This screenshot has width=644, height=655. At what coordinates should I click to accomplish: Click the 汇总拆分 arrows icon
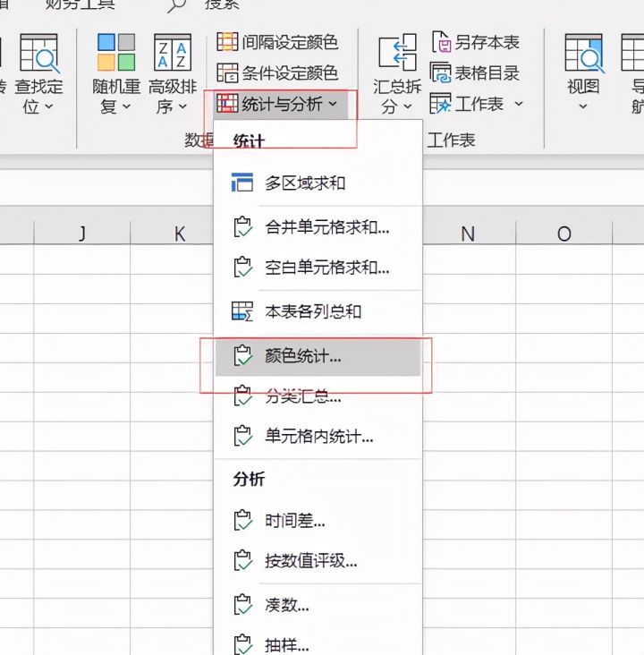pos(398,52)
